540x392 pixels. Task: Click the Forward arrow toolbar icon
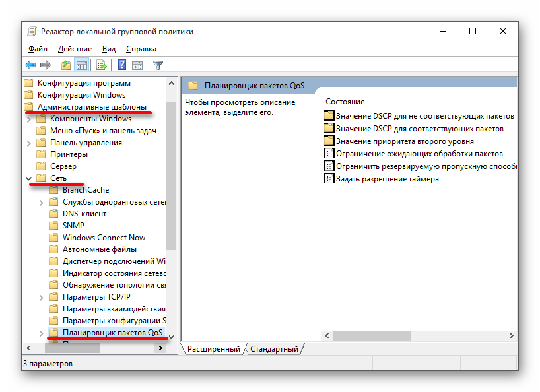45,65
